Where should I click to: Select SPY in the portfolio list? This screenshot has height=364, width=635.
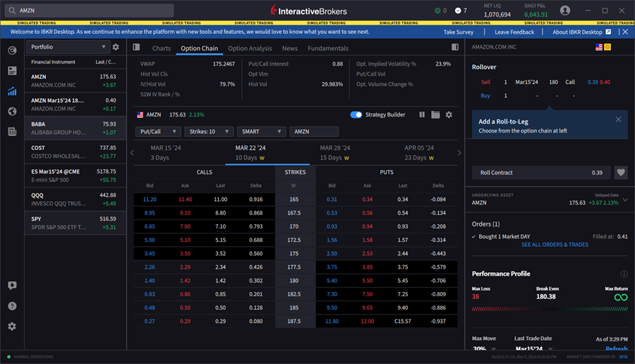(x=75, y=223)
